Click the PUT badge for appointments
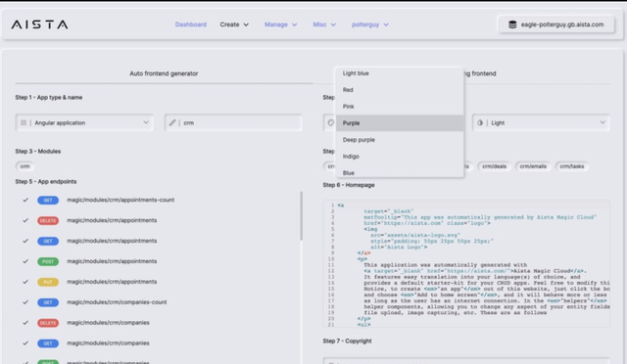The height and width of the screenshot is (364, 627). point(48,282)
